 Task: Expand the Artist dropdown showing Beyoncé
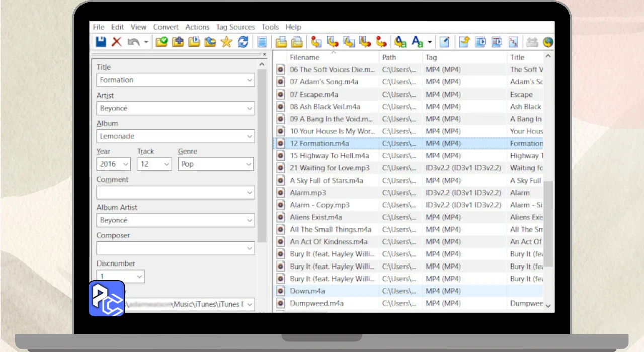coord(250,108)
